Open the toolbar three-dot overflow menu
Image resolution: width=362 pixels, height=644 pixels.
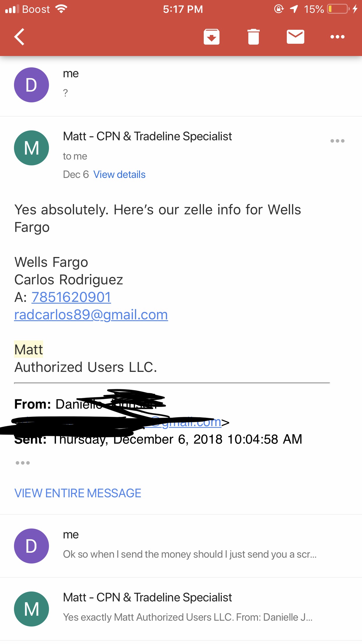click(337, 37)
